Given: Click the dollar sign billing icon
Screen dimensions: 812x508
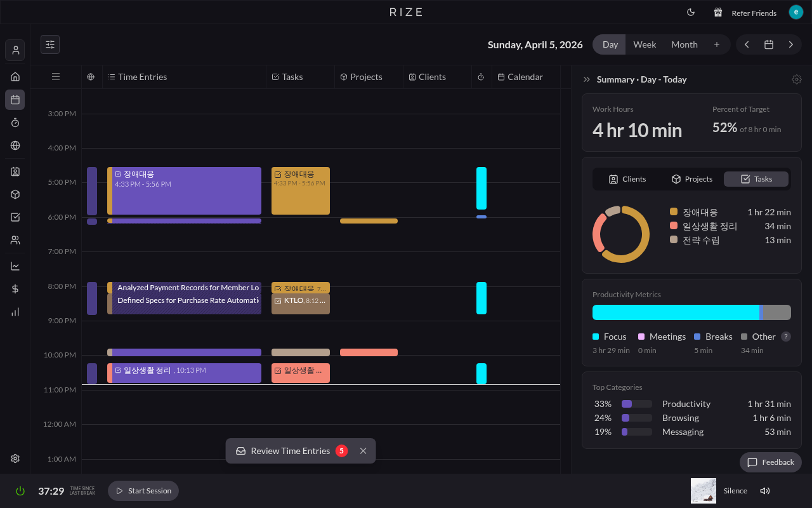Looking at the screenshot, I should (15, 289).
